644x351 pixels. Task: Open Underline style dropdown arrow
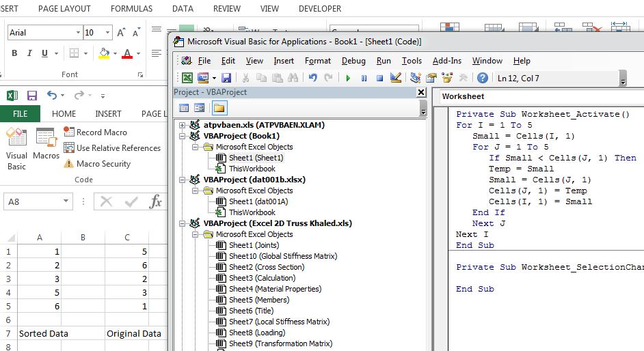click(56, 53)
